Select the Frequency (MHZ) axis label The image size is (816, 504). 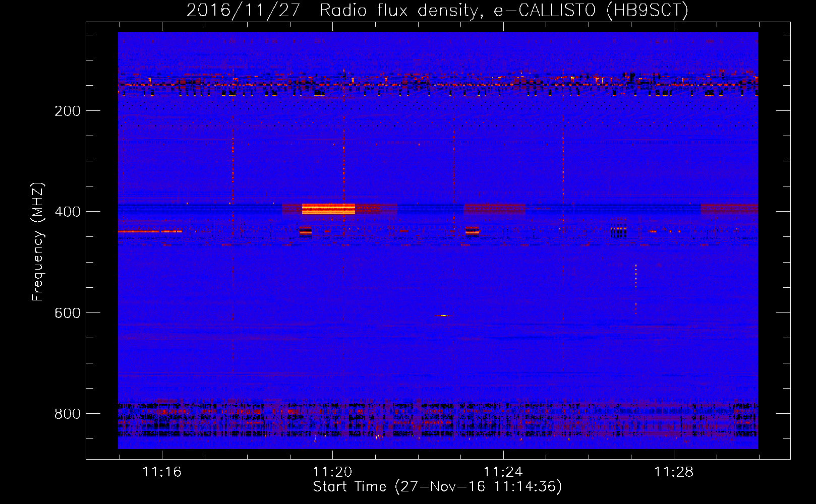tap(37, 241)
